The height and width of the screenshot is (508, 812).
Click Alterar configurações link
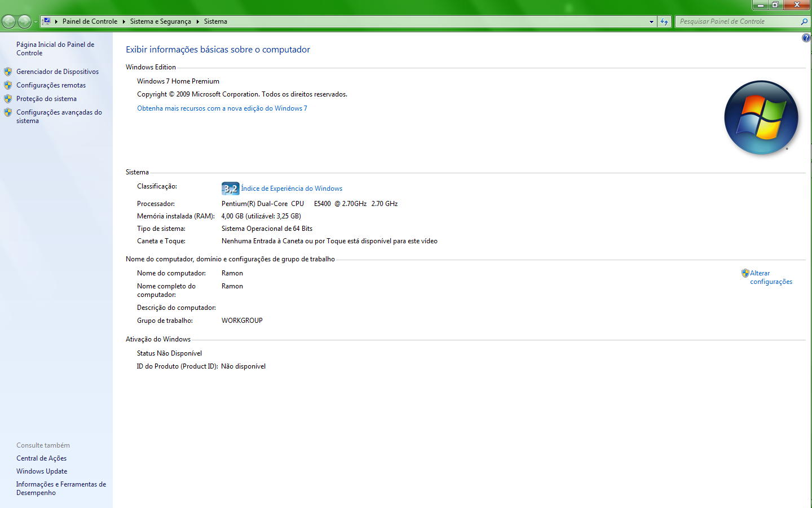[x=771, y=277]
